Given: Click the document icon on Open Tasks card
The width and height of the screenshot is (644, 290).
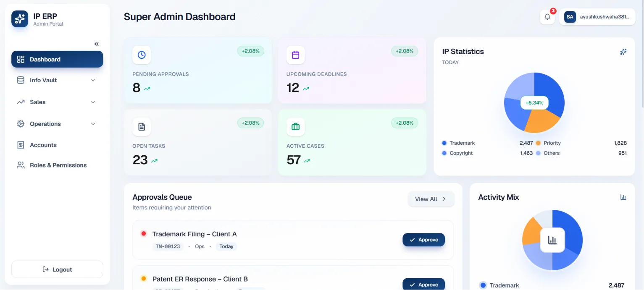Looking at the screenshot, I should tap(142, 127).
